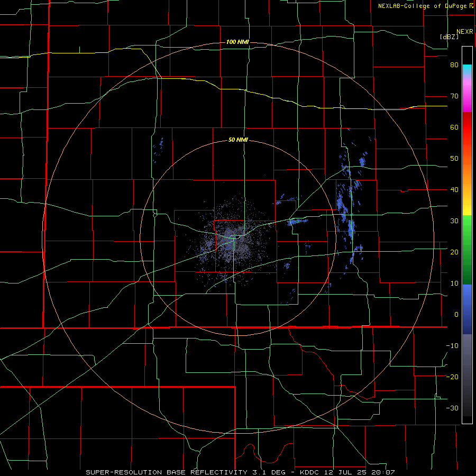Image resolution: width=476 pixels, height=476 pixels.
Task: Click the cyan top band of the color bar
Action: (x=467, y=70)
